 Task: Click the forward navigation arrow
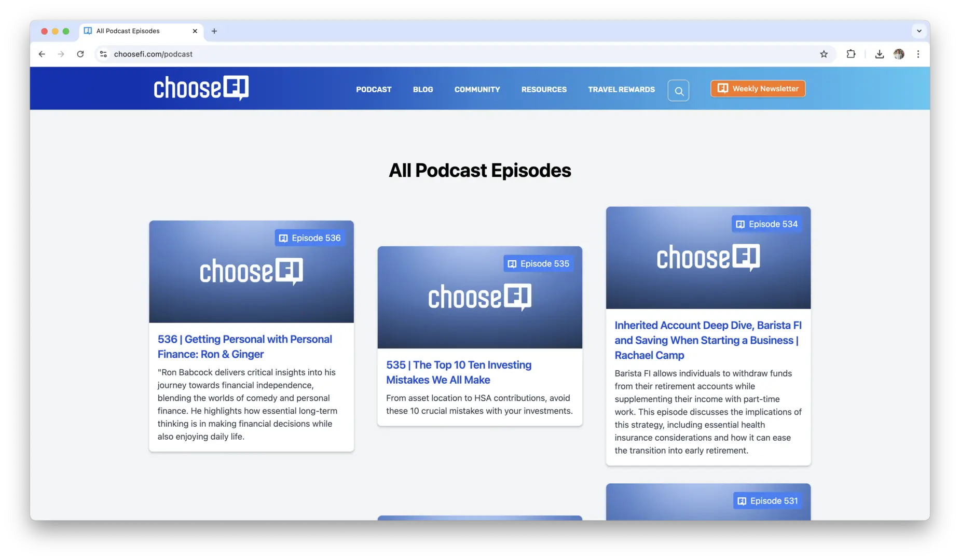click(61, 54)
